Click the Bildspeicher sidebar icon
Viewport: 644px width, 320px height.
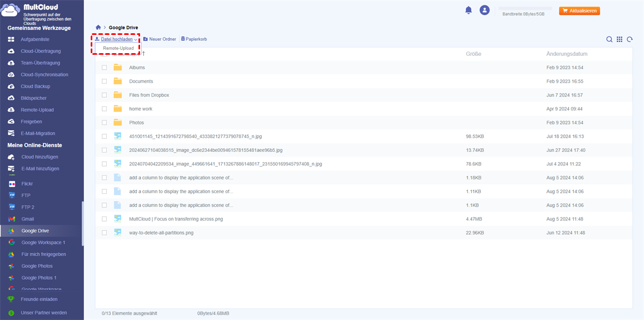(x=11, y=98)
